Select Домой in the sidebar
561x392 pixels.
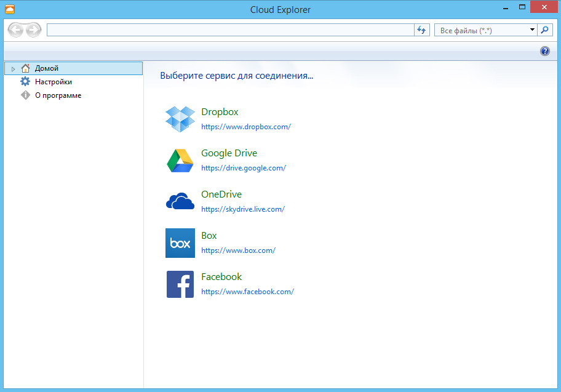click(x=73, y=68)
